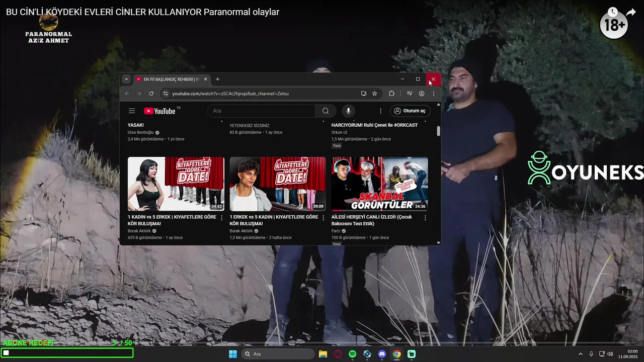Image resolution: width=644 pixels, height=362 pixels.
Task: Open more options for 1 ERKEK vs 5 KADIN
Action: tap(324, 218)
